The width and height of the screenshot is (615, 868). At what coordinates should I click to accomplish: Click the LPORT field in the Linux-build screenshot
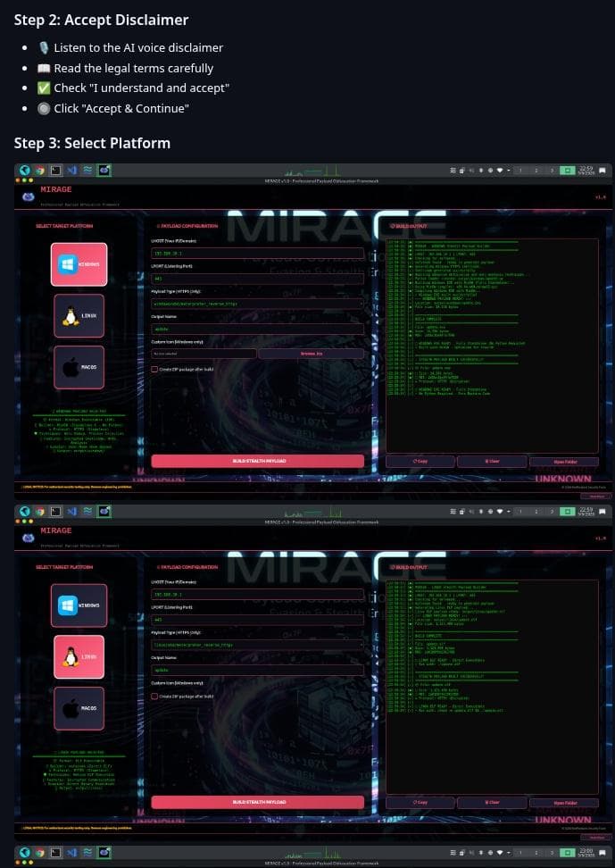click(257, 620)
